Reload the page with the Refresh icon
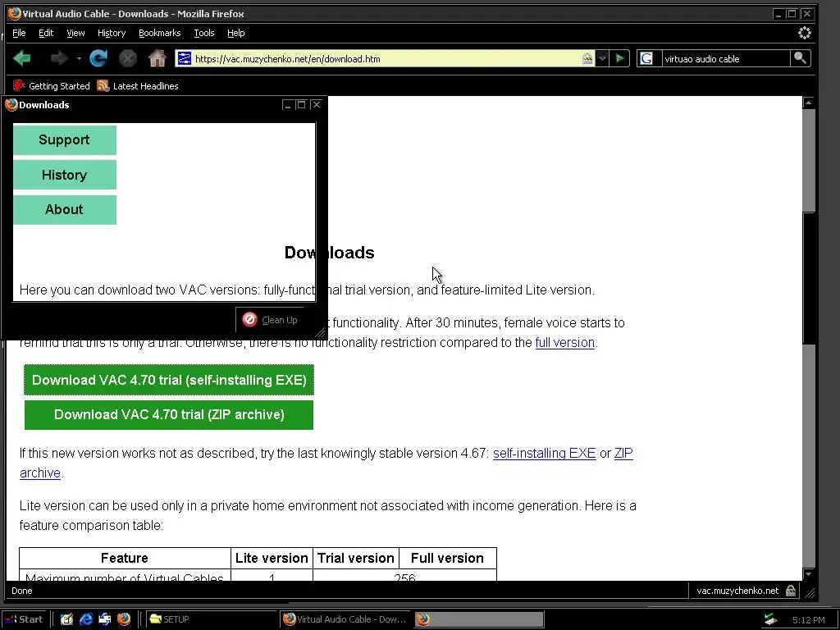Image resolution: width=840 pixels, height=630 pixels. point(98,58)
